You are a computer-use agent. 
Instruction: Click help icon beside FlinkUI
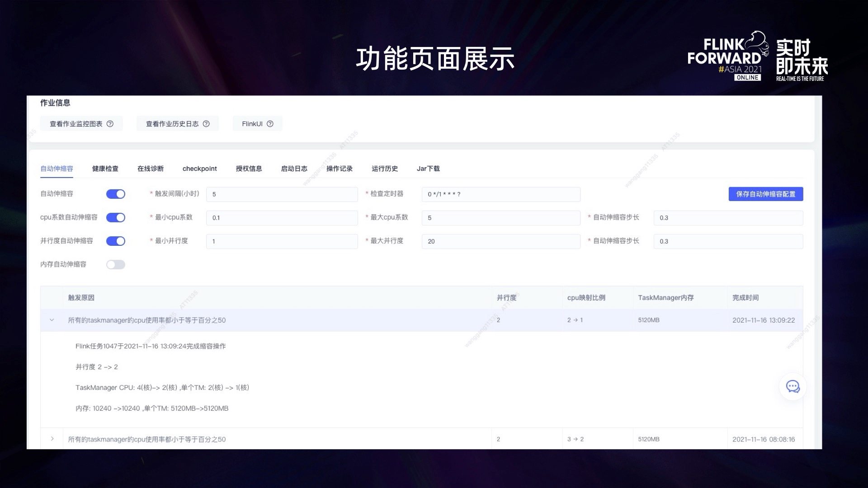(x=270, y=124)
